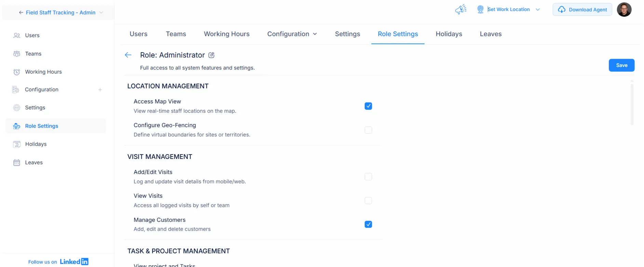Click the VISIT MANAGEMENT heading
This screenshot has height=267, width=644.
tap(160, 157)
